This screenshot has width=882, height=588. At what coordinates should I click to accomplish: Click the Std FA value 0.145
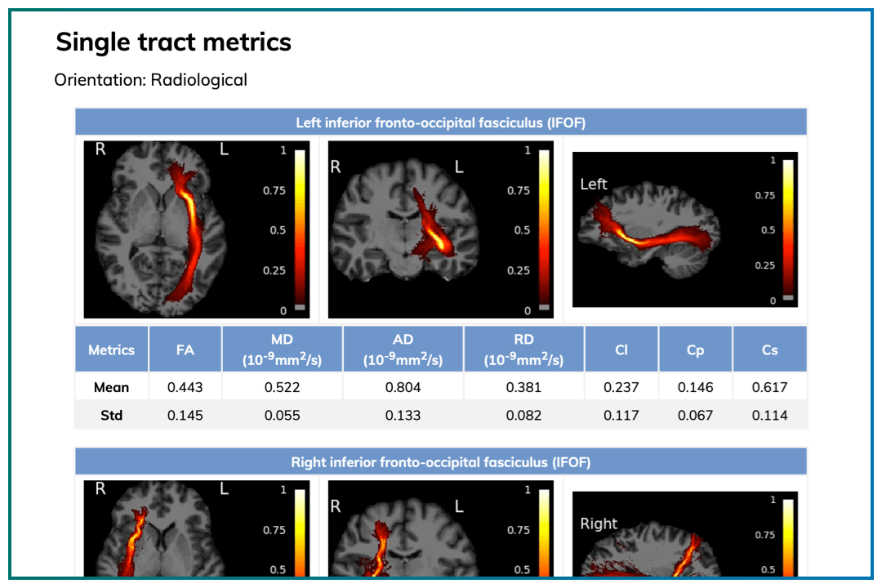185,415
